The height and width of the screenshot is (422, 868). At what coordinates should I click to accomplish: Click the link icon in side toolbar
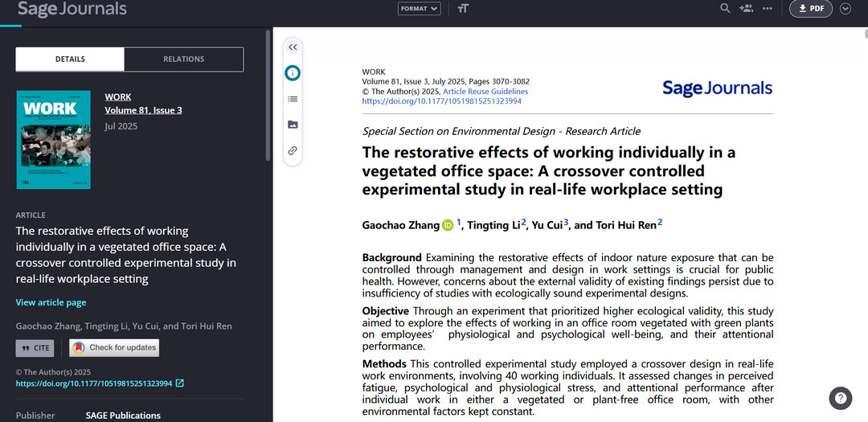[x=293, y=150]
